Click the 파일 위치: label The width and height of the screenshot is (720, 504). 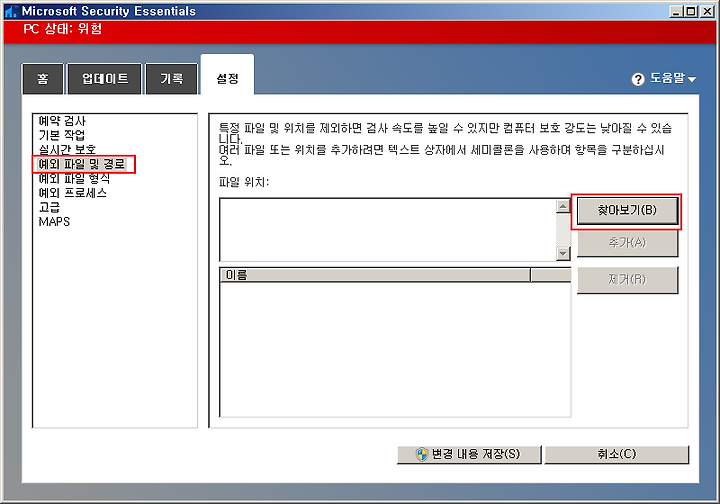244,182
